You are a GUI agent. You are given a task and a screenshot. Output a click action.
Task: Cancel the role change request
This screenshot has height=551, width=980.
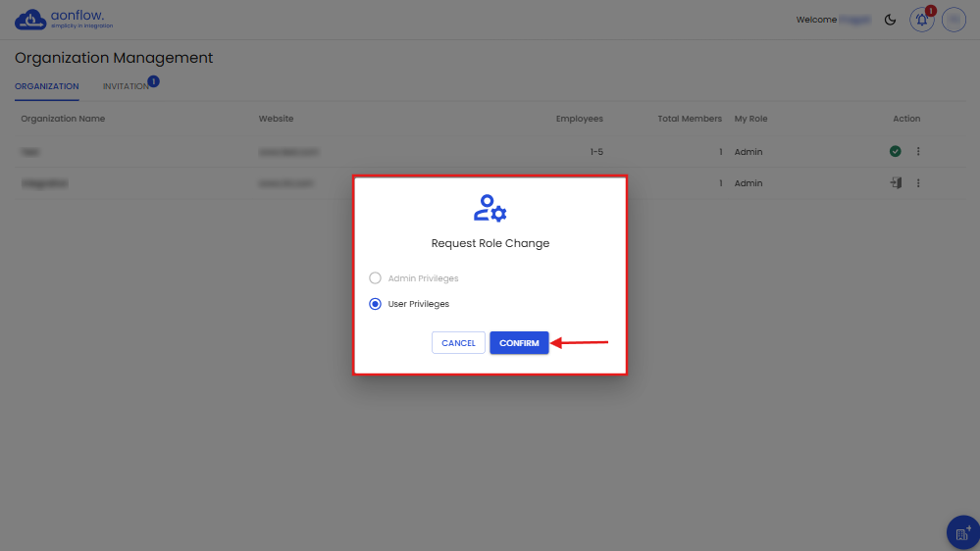[458, 343]
